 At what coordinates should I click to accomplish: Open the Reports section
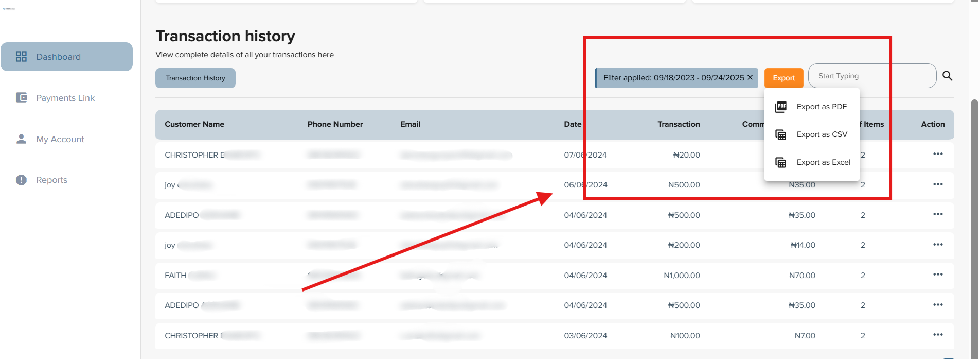click(51, 180)
